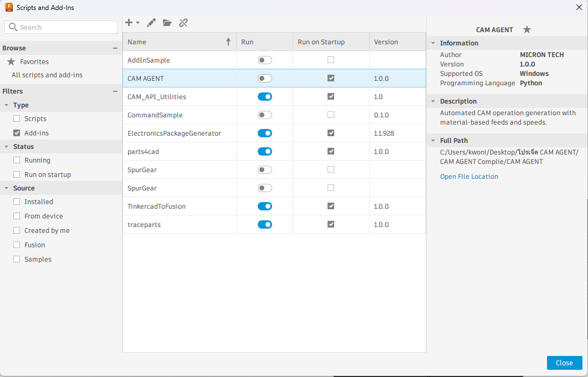Screen dimensions: 588x377
Task: Click the plus icon to create new add-in
Action: pos(129,23)
